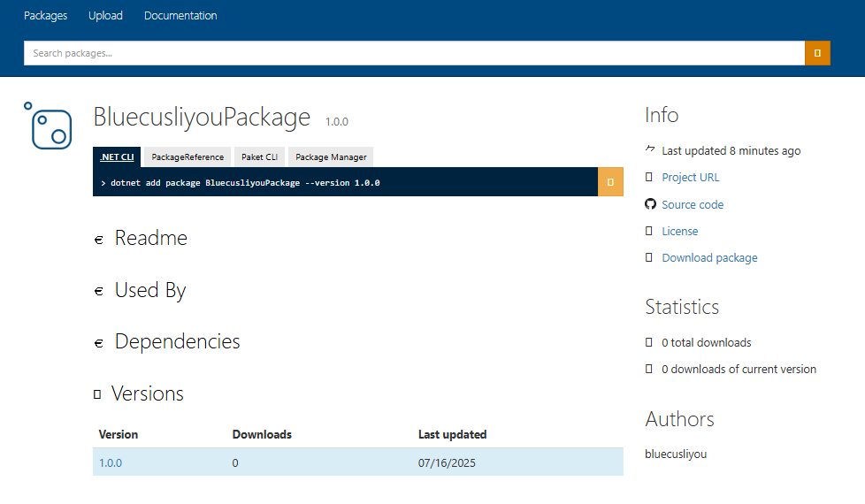Click the Last updated column header
865x504 pixels.
point(452,434)
